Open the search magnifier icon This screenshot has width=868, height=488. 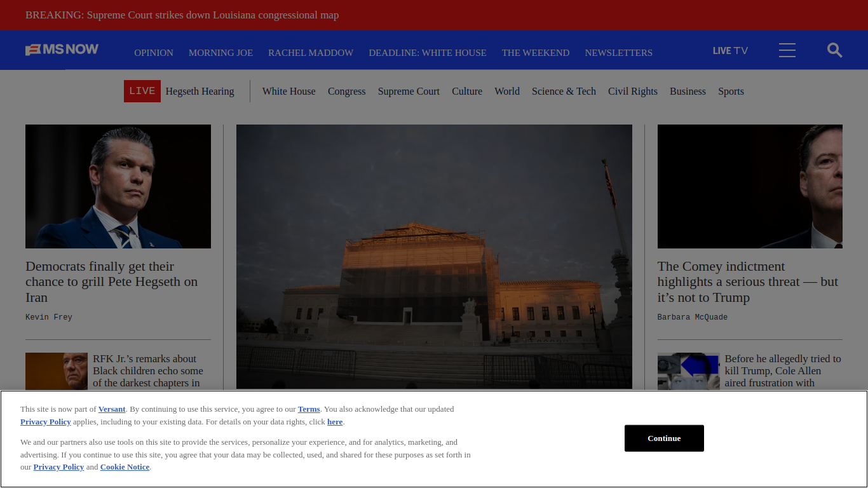pyautogui.click(x=834, y=50)
